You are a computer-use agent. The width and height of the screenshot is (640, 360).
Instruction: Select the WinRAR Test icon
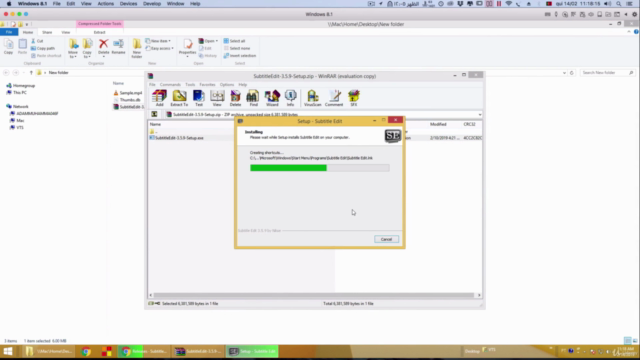199,98
